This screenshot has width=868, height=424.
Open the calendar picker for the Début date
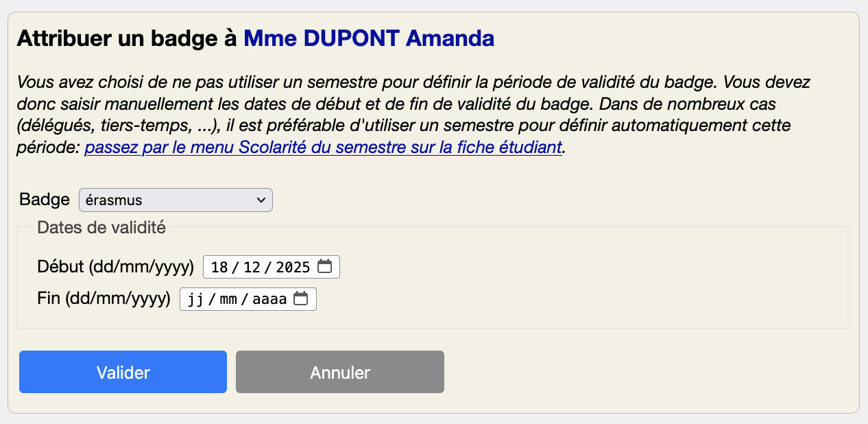(328, 267)
